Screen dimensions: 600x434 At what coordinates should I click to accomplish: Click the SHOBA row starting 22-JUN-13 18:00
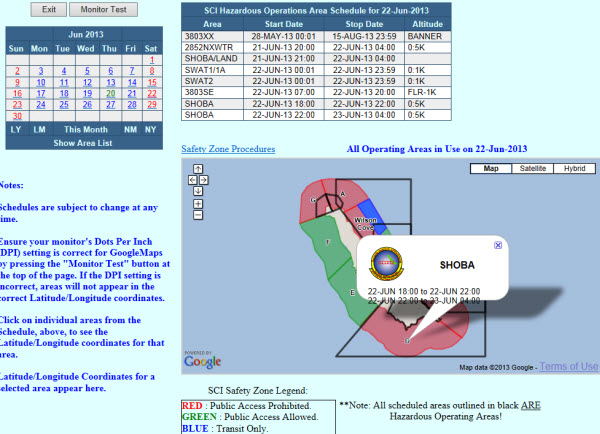pyautogui.click(x=316, y=104)
